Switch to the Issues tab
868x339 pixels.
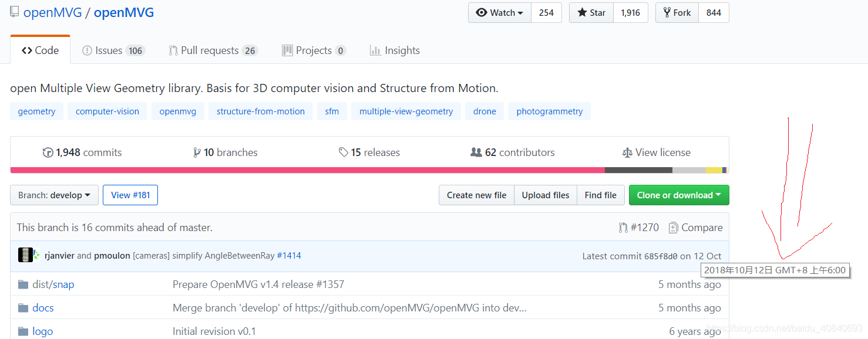click(x=113, y=50)
